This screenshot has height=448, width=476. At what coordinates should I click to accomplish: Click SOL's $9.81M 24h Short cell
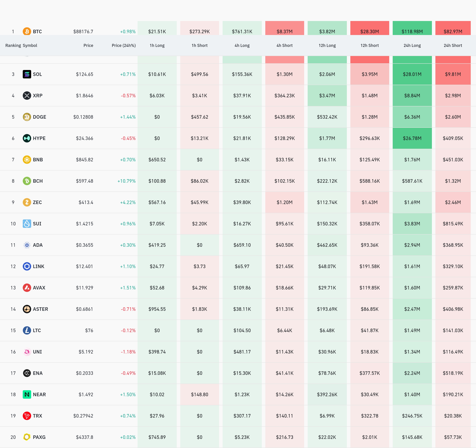(x=453, y=74)
